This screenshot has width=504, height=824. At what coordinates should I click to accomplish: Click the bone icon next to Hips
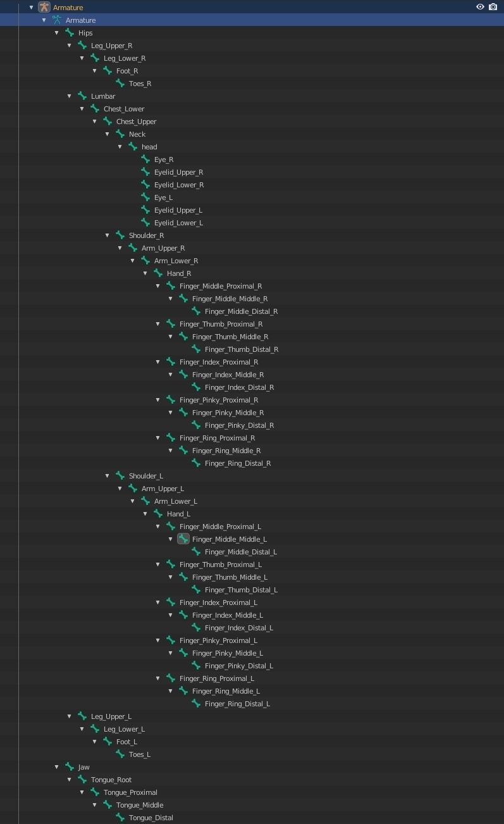coord(70,33)
